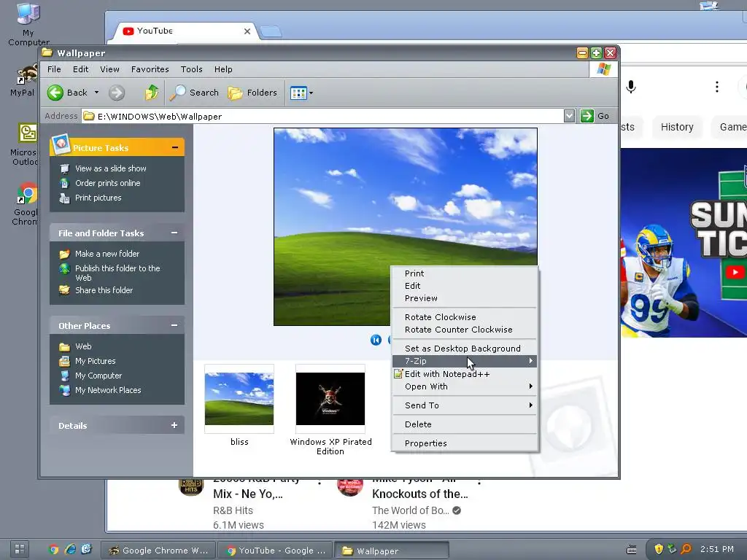The image size is (747, 560).
Task: Select the History chip on YouTube
Action: [x=676, y=127]
